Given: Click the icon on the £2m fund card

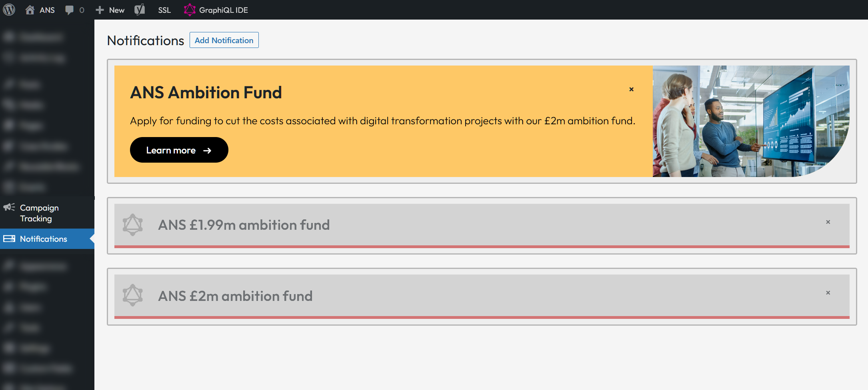Looking at the screenshot, I should pos(133,295).
